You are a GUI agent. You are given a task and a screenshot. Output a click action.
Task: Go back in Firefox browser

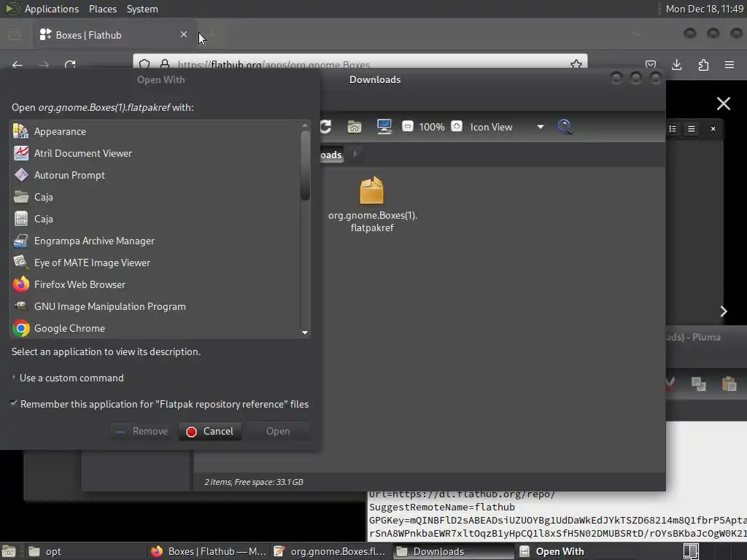[x=18, y=65]
